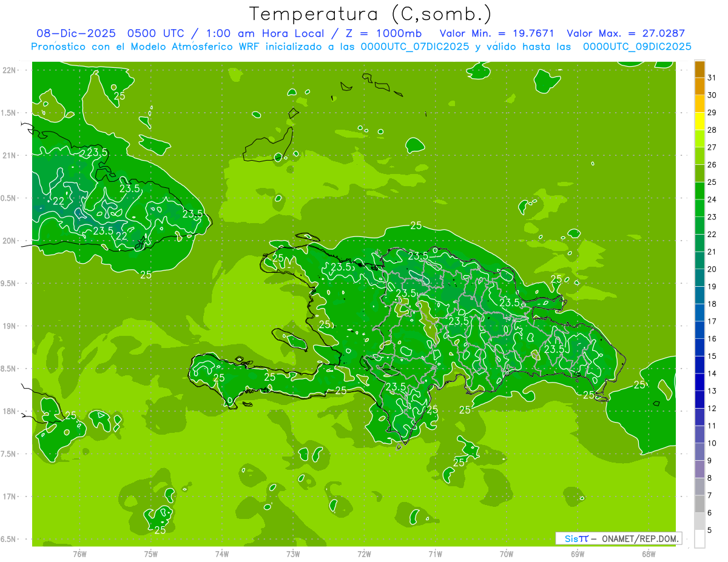Click the '0000UTC_09DIC2025' valid-until timestamp
The width and height of the screenshot is (728, 562).
tap(637, 47)
